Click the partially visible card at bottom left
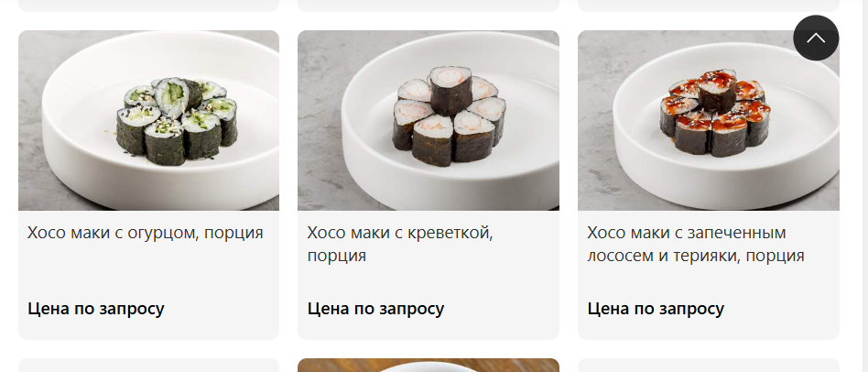This screenshot has height=372, width=868. pos(148,366)
